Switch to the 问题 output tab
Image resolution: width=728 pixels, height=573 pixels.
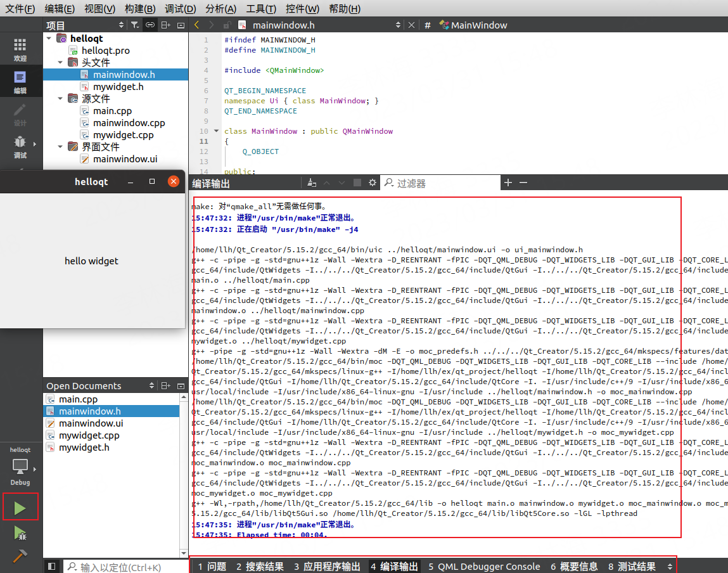click(212, 567)
